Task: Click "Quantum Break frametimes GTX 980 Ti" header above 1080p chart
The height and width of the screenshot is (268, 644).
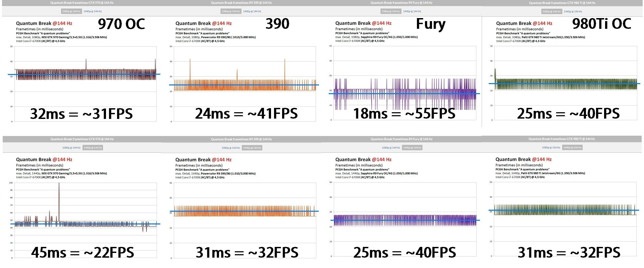Action: coord(562,3)
